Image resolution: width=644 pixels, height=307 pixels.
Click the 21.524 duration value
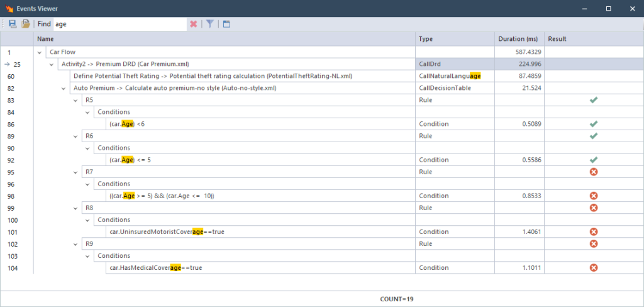[531, 88]
